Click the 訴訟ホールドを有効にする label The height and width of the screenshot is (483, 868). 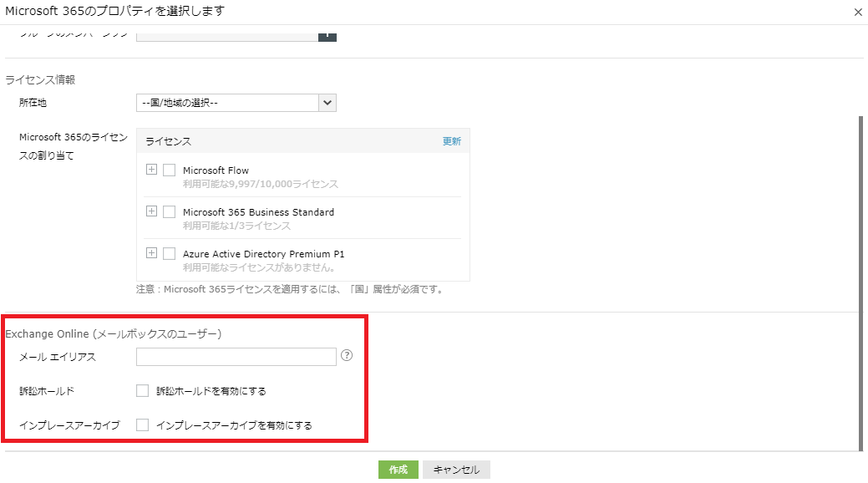[x=211, y=391]
